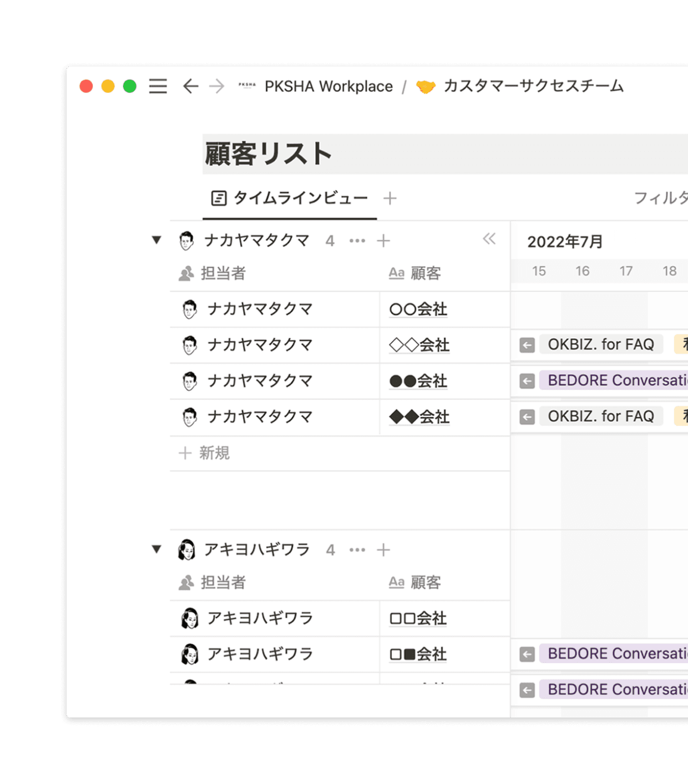Jump to OKBIZ. for FAQ item for ◇◇会社
Image resolution: width=688 pixels, height=784 pixels.
click(527, 345)
